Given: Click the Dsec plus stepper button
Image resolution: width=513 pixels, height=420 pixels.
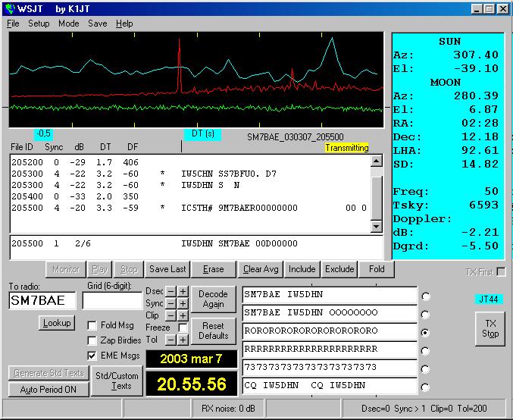Looking at the screenshot, I should pos(183,291).
